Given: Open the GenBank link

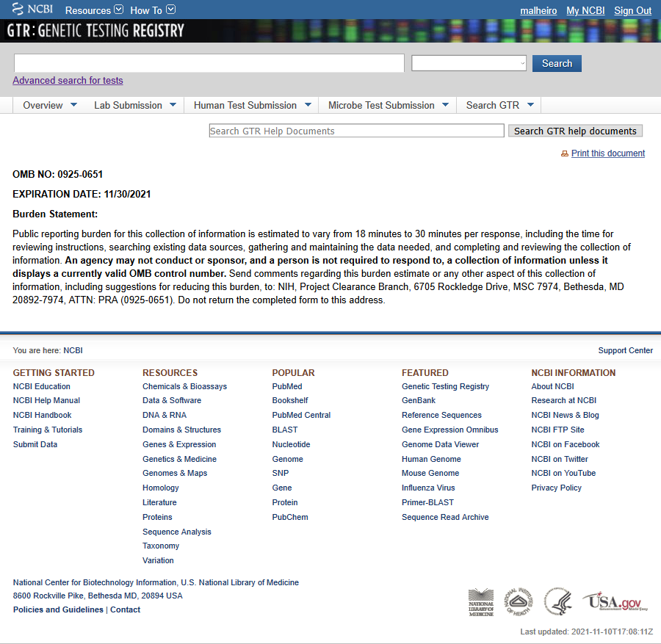Looking at the screenshot, I should (x=419, y=400).
